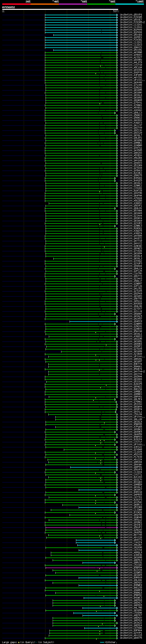Select the UniRef100_Q8L5F4 label
Image resolution: width=146 pixels, height=644 pixels.
(x=131, y=399)
